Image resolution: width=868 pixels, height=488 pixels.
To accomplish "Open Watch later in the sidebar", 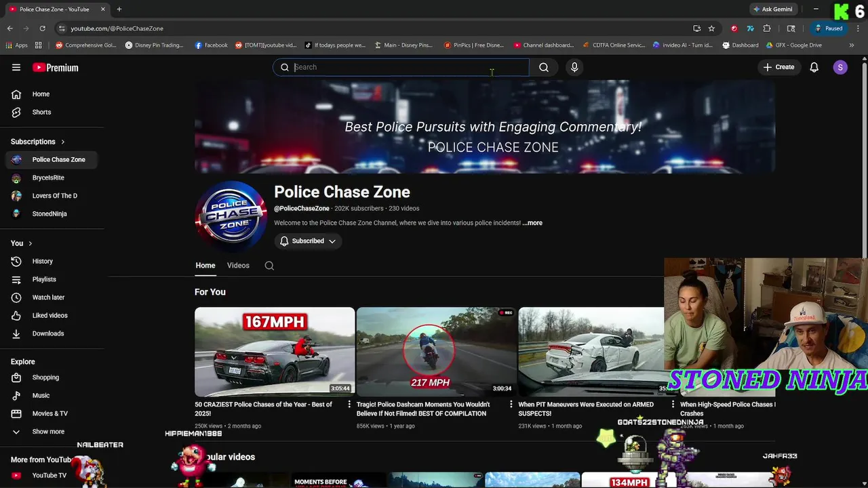I will [52, 298].
